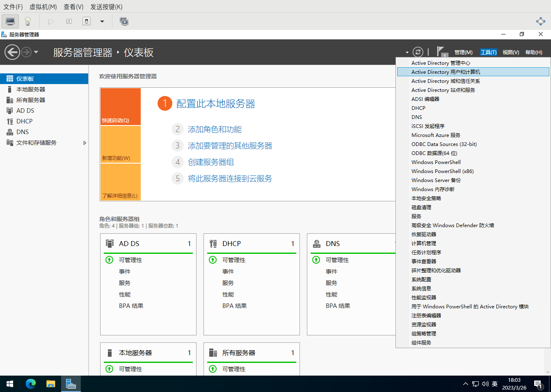551x392 pixels.
Task: Click the 本地服务器 tile icon
Action: tap(110, 353)
